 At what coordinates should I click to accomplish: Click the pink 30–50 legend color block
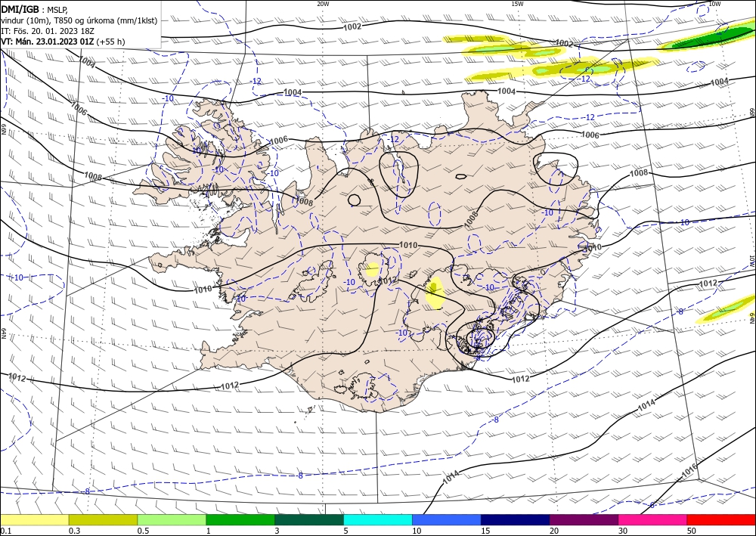click(652, 519)
